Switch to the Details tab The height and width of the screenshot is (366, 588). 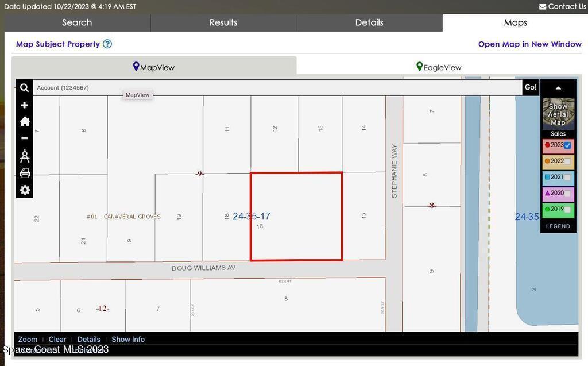pyautogui.click(x=369, y=22)
